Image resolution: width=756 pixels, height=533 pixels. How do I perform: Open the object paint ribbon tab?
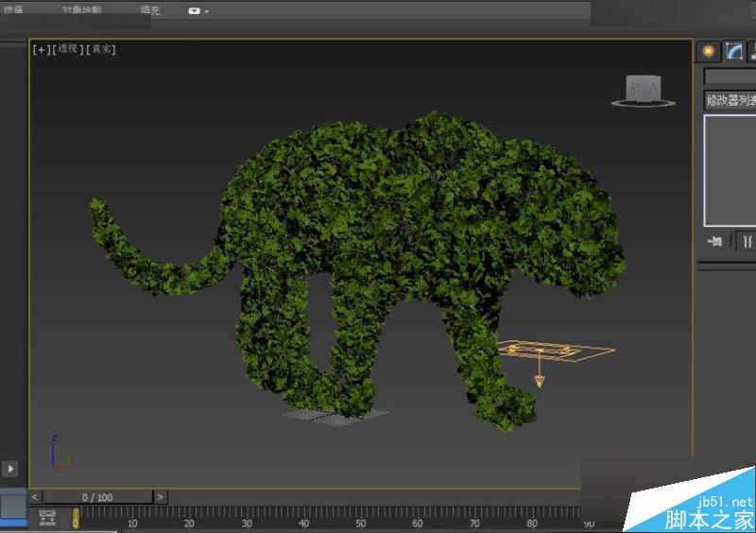(x=83, y=11)
